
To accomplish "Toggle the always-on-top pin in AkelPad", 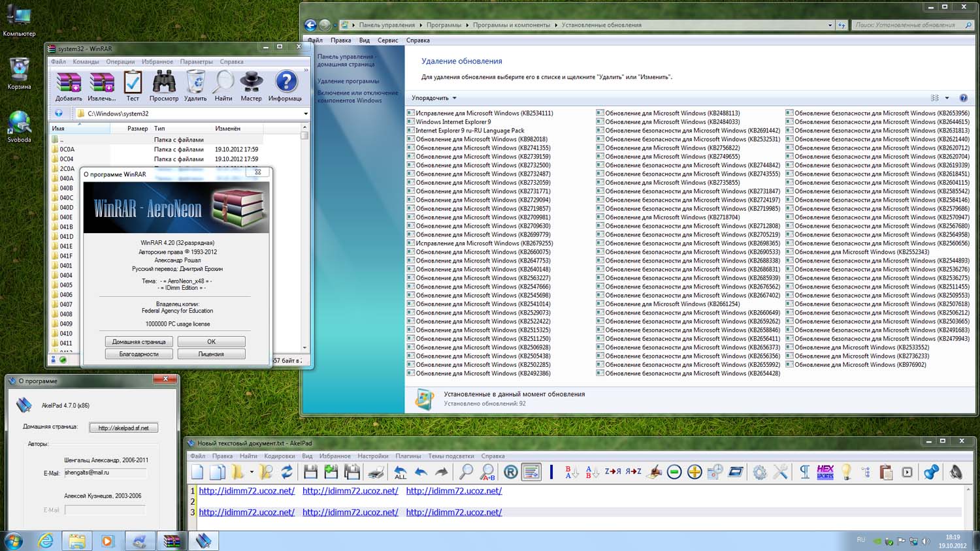I will pyautogui.click(x=932, y=472).
